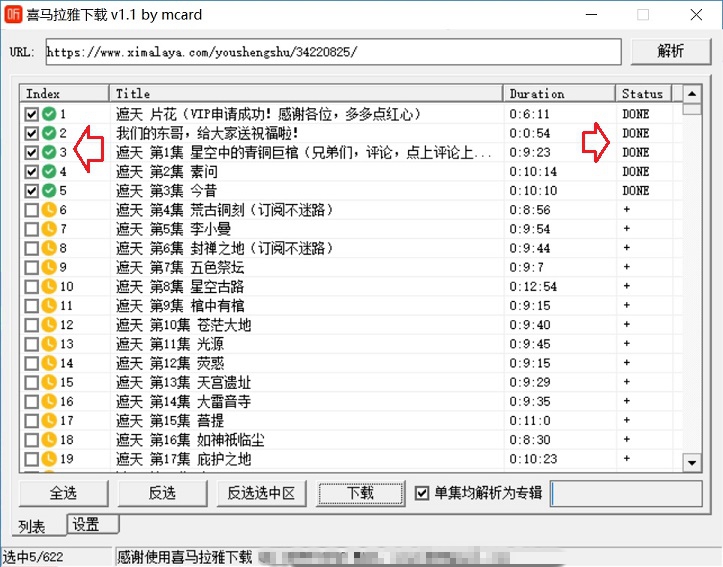Toggle 单集均解析为专辑 checkbox
The image size is (723, 567).
pos(421,493)
